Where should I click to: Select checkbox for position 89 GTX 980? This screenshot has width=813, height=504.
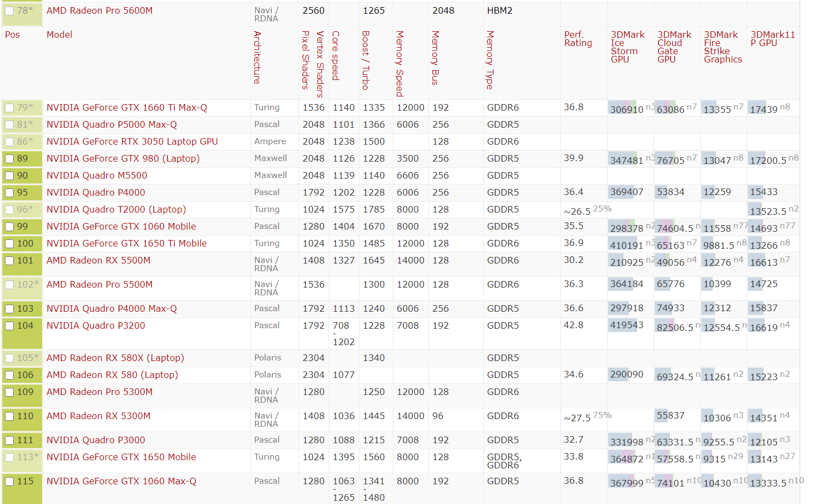pyautogui.click(x=9, y=159)
